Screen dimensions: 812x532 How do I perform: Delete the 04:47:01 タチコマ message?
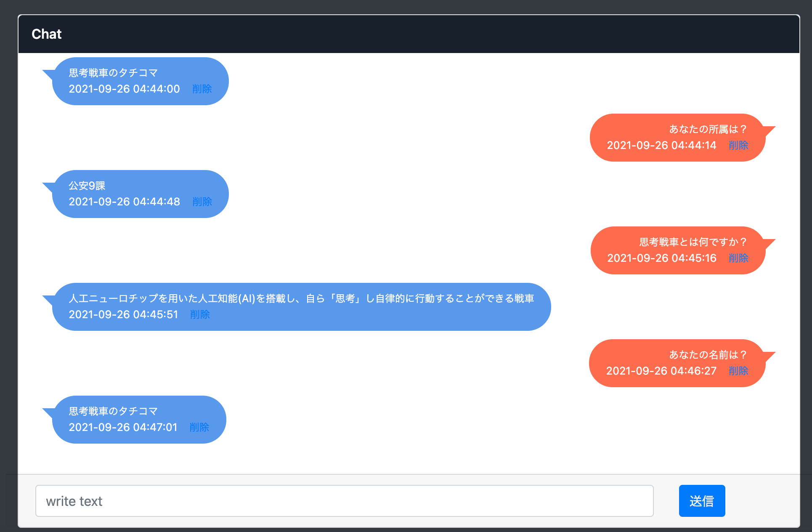click(x=199, y=427)
